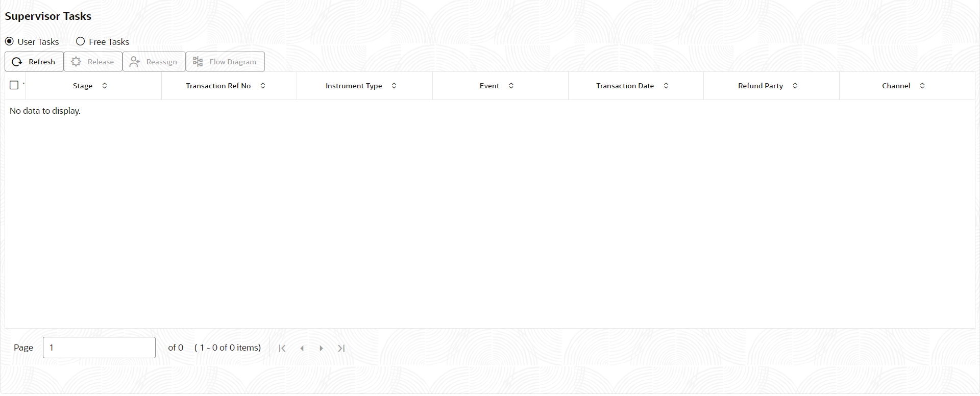Click the Release gear icon
The width and height of the screenshot is (980, 396).
[x=76, y=62]
